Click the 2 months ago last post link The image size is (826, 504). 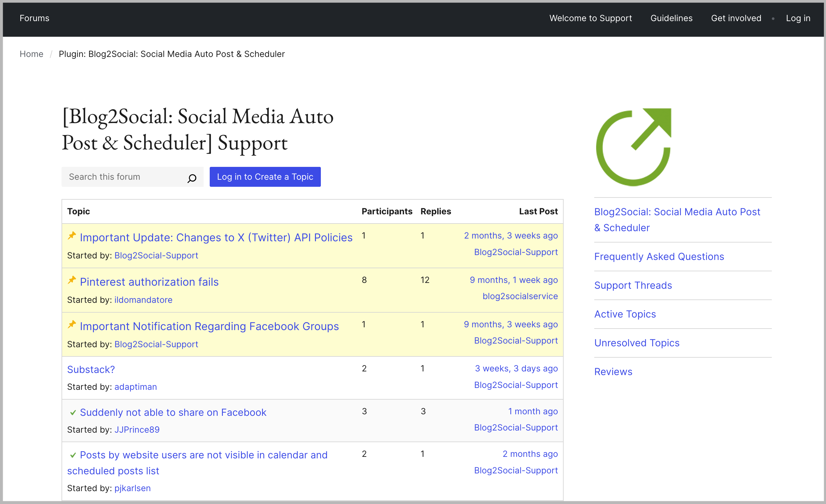tap(530, 454)
